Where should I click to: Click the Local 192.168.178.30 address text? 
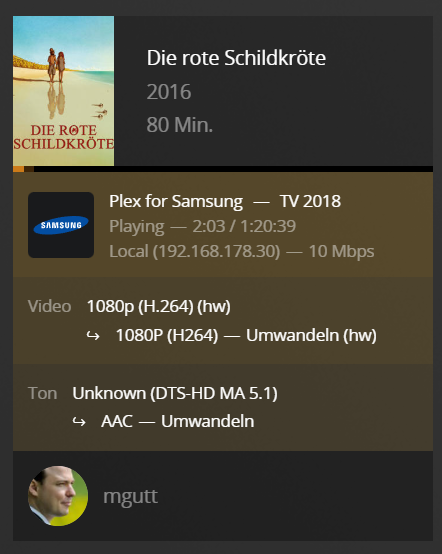(x=195, y=252)
